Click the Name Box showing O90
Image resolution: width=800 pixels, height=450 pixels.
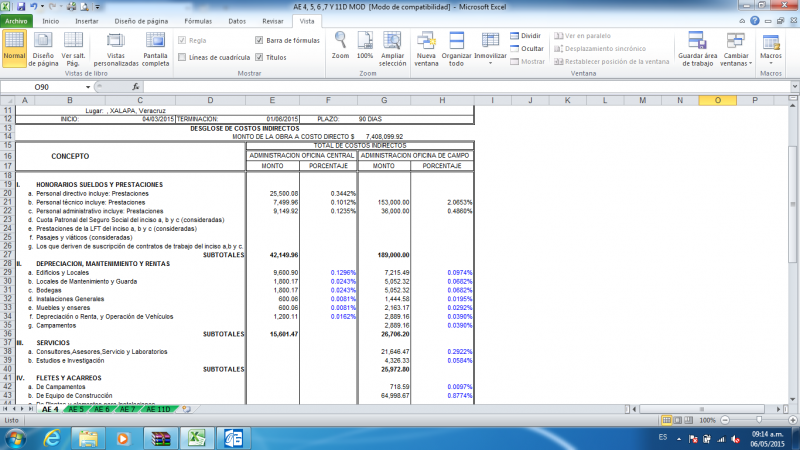pos(45,87)
